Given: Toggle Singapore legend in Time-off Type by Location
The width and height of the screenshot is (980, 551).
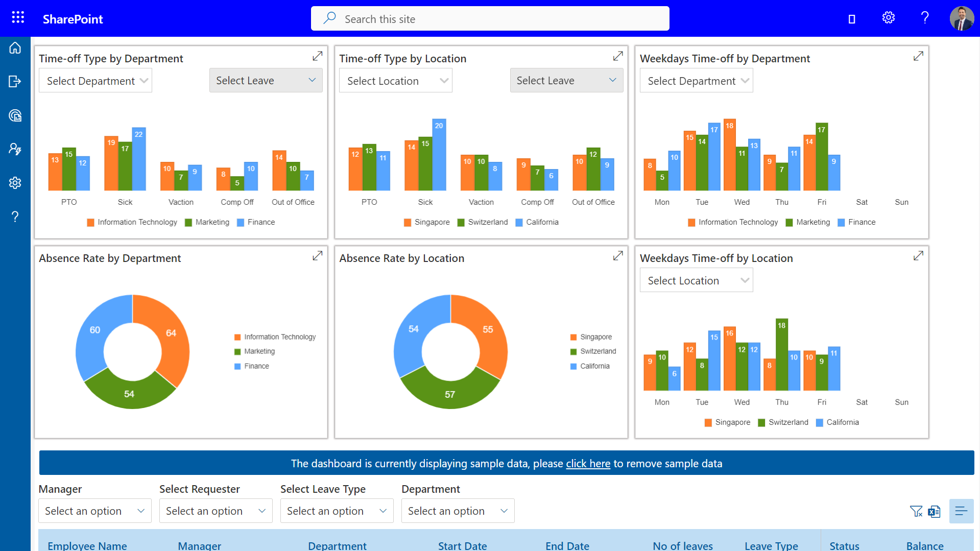Looking at the screenshot, I should [427, 222].
